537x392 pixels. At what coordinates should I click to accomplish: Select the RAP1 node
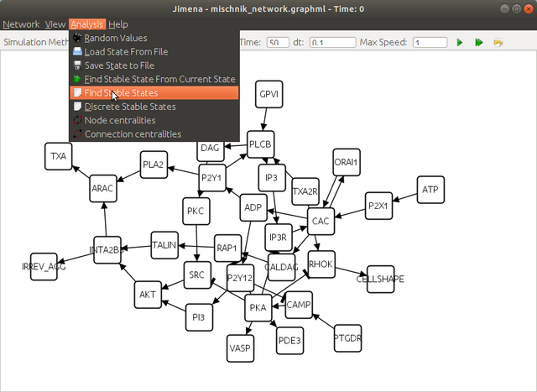pyautogui.click(x=227, y=248)
